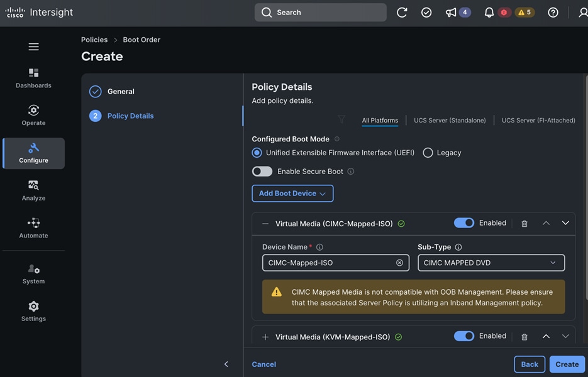The width and height of the screenshot is (588, 377).
Task: Show info for Device Name field
Action: 319,247
